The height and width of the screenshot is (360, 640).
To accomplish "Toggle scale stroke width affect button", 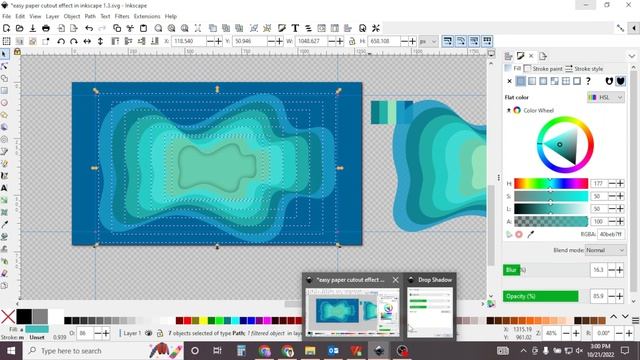I will point(448,41).
